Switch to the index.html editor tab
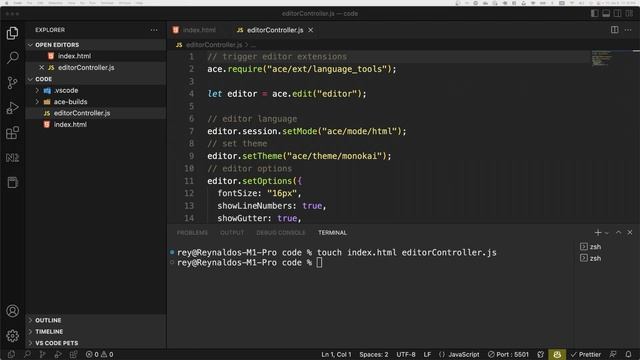The width and height of the screenshot is (640, 360). 195,30
